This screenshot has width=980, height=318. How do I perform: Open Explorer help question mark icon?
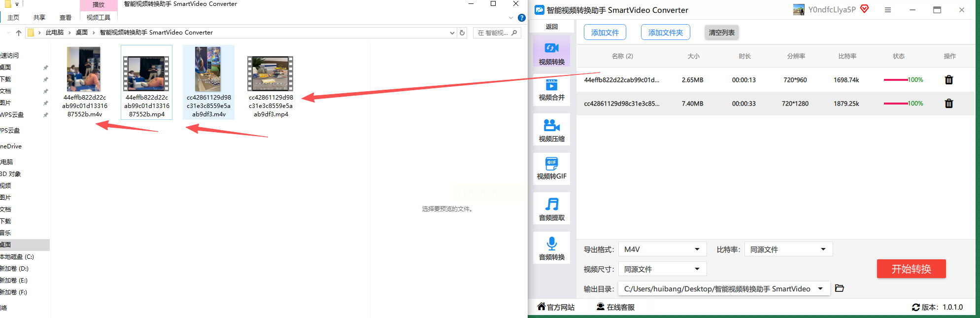(522, 18)
